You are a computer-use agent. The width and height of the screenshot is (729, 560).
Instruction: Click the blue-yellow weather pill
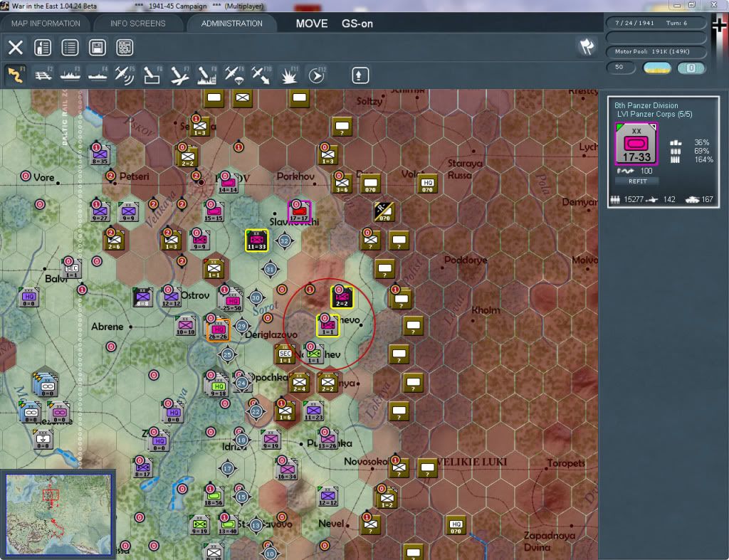pos(657,68)
